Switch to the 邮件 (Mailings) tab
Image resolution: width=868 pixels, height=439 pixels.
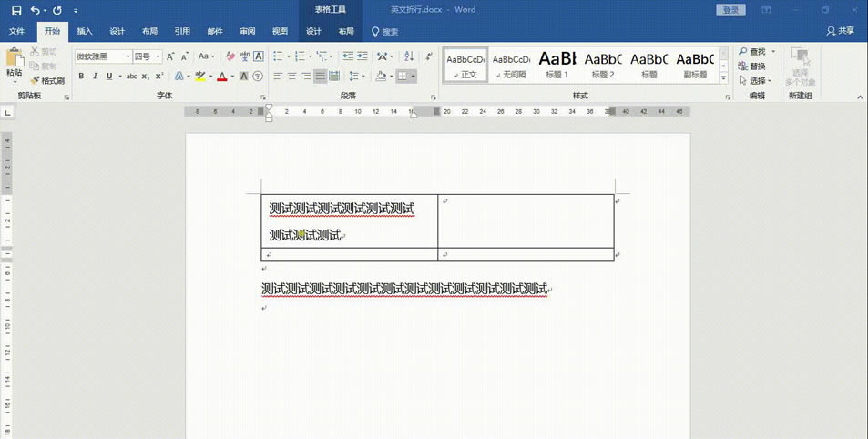[x=215, y=32]
